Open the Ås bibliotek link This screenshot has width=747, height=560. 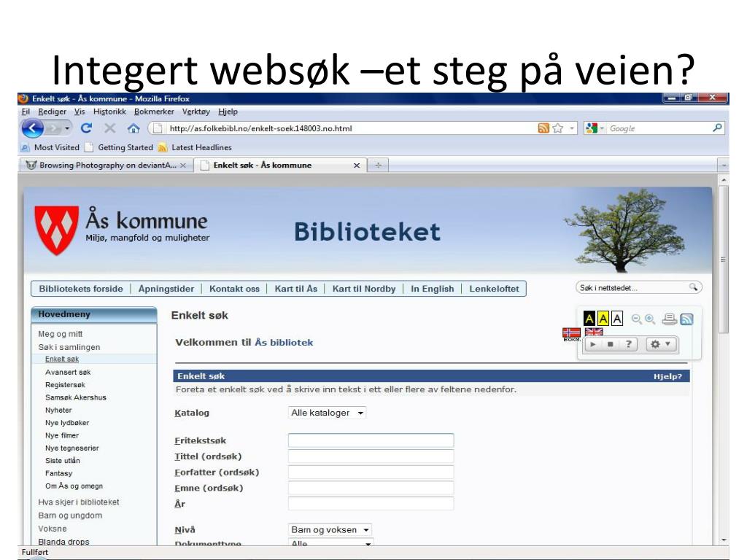pos(284,343)
